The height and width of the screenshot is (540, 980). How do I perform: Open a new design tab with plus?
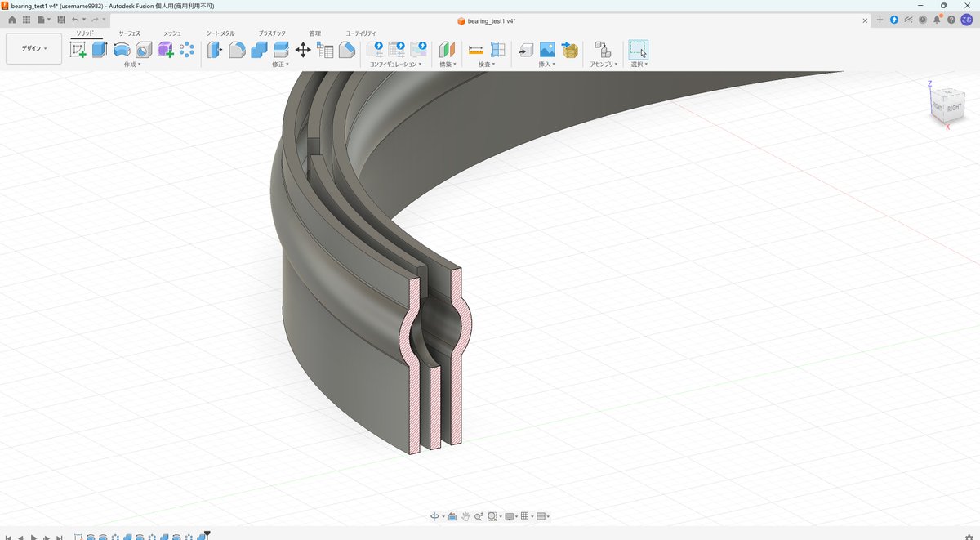click(x=880, y=20)
